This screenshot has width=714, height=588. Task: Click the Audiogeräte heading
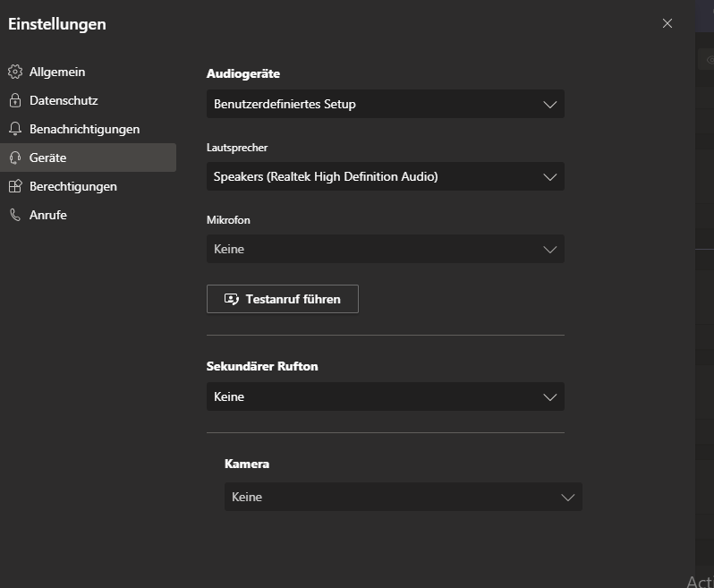point(243,73)
